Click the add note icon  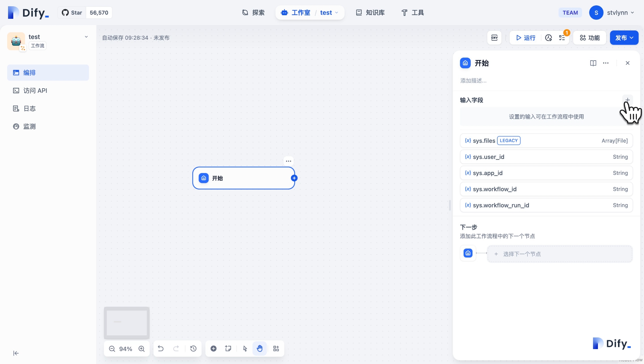[228, 348]
